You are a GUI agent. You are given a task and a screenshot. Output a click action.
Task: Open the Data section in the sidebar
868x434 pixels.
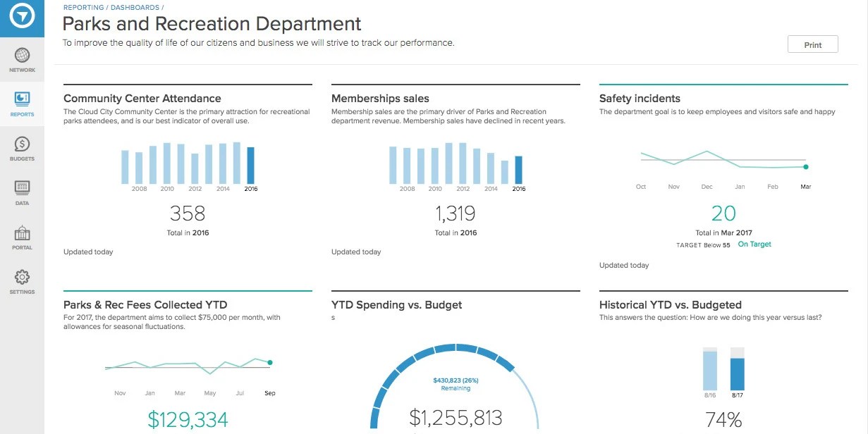22,192
